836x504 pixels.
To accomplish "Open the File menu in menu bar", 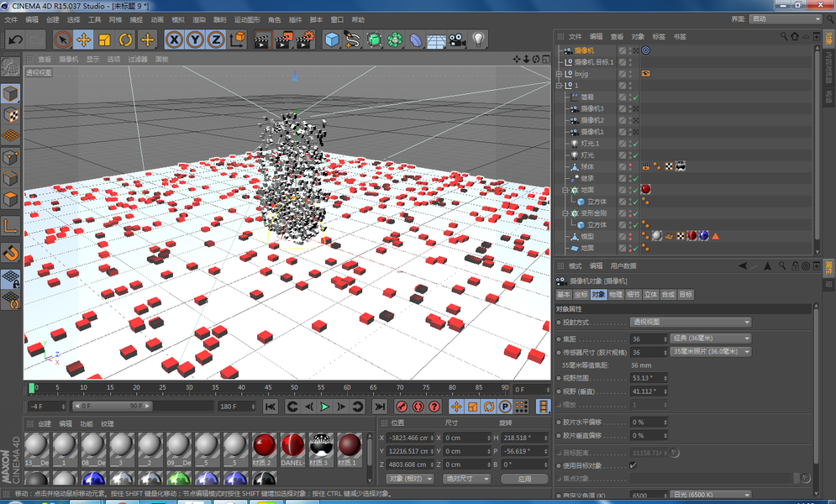I will [11, 19].
